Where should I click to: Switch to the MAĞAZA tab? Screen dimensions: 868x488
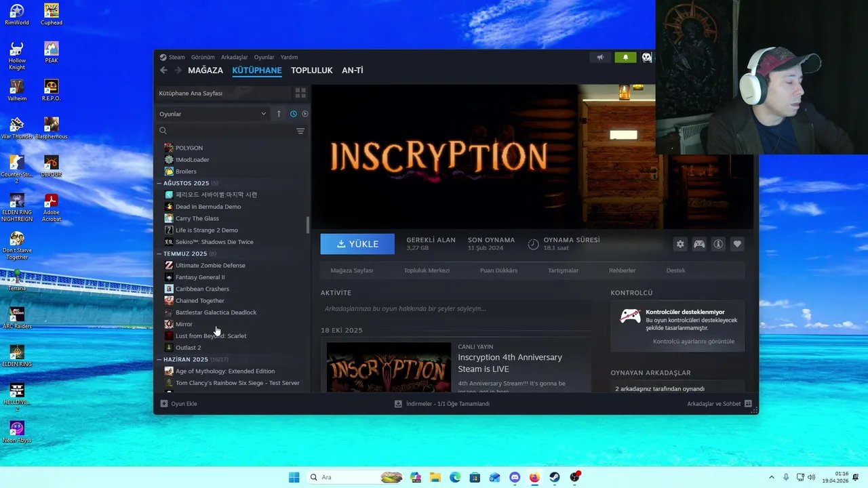(205, 70)
